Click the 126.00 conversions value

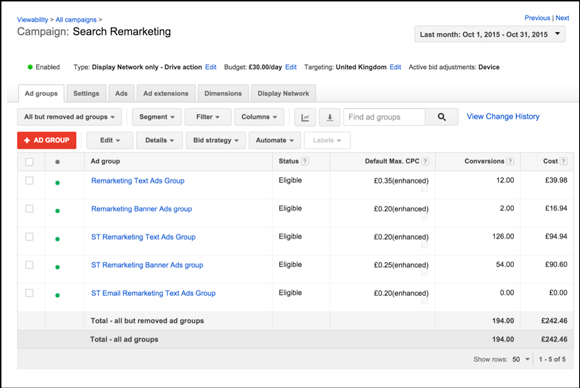click(503, 236)
